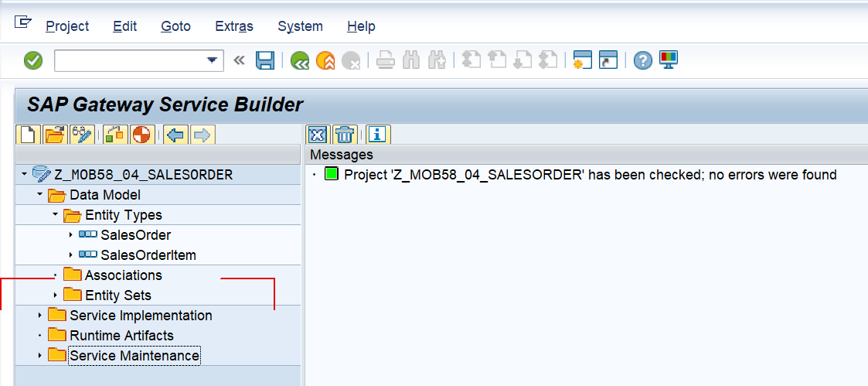Screen dimensions: 868x386
Task: Expand the SalesOrder entity type
Action: point(70,235)
